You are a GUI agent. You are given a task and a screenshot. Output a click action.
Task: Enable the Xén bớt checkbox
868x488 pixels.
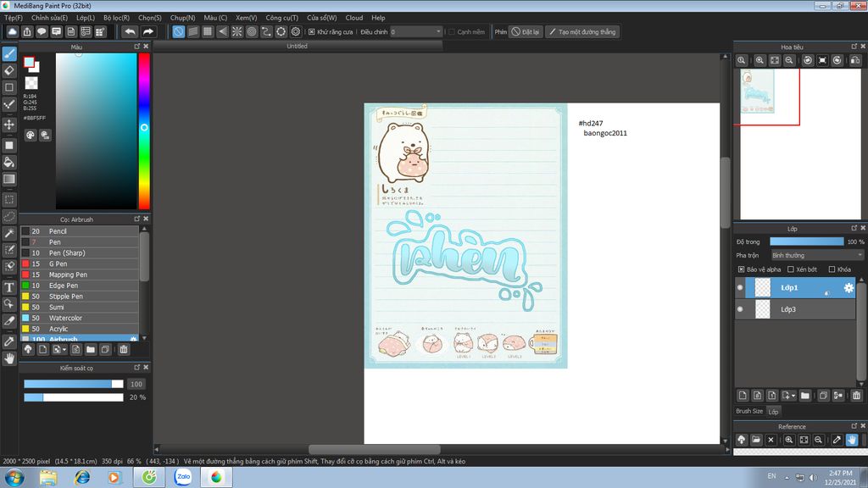point(791,269)
